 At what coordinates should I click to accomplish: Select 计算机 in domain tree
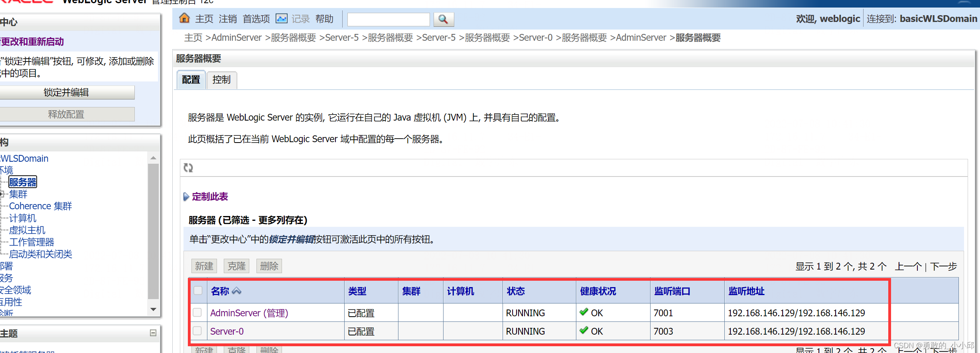click(x=23, y=218)
